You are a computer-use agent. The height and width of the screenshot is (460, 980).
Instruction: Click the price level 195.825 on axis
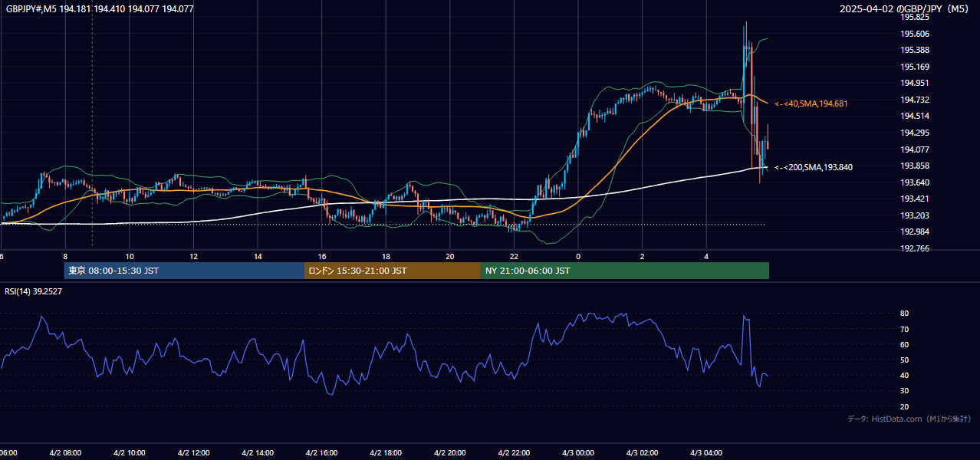click(915, 17)
